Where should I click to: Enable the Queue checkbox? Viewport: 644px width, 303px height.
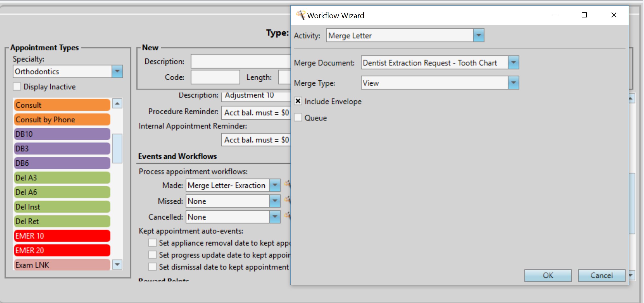click(x=298, y=118)
